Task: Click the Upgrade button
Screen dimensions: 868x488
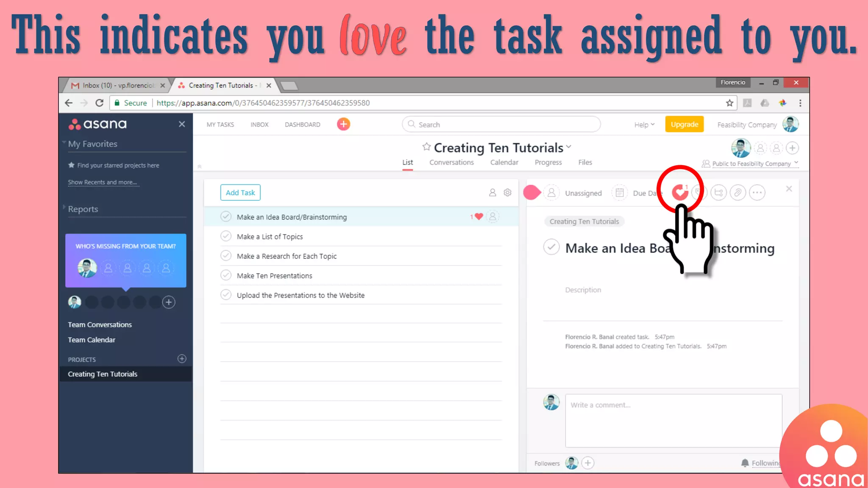Action: pos(684,124)
